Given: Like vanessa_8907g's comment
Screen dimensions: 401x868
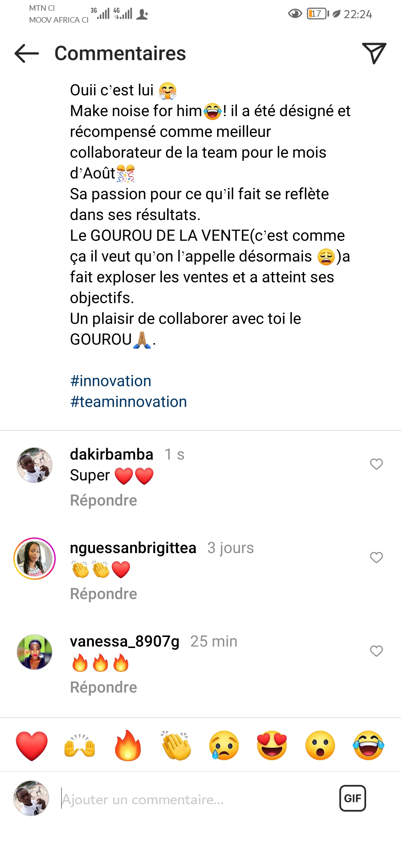Looking at the screenshot, I should coord(376,651).
